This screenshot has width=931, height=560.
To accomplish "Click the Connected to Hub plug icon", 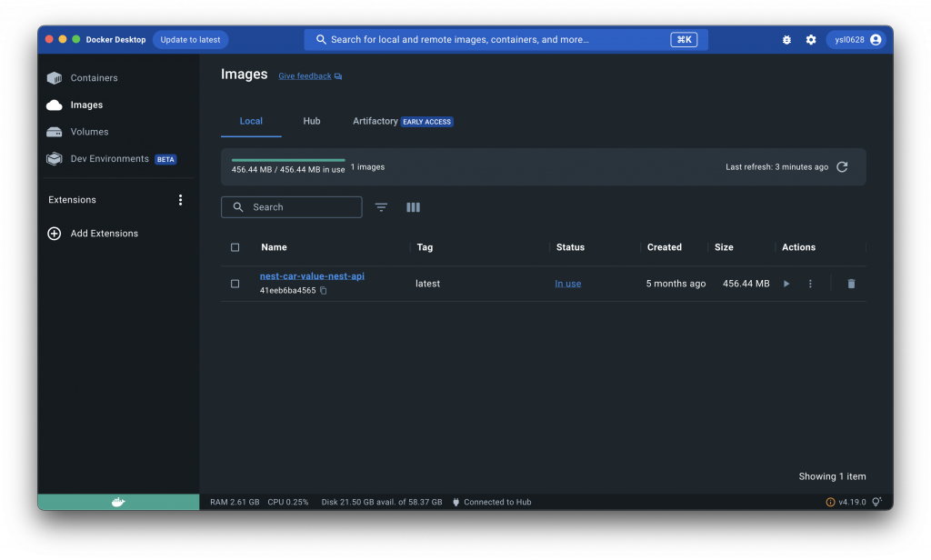I will [456, 503].
